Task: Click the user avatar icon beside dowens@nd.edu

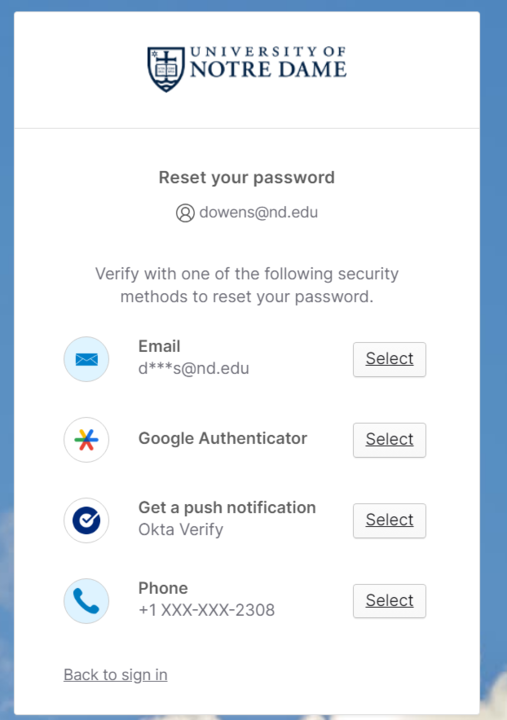Action: [185, 213]
